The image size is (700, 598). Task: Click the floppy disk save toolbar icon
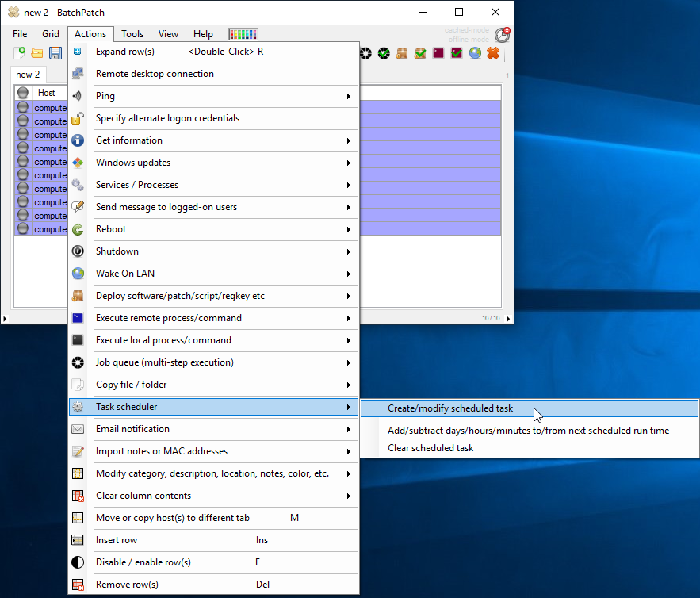tap(55, 53)
